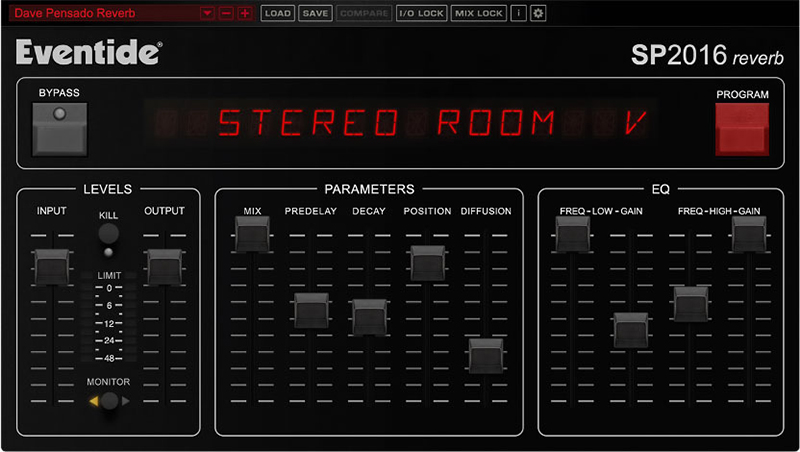Click the high GAIN fader handle
The height and width of the screenshot is (452, 800).
749,234
